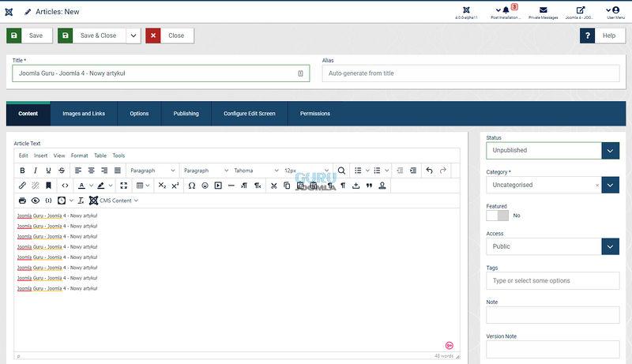This screenshot has height=364, width=632.
Task: Cut the selected text
Action: tap(273, 186)
